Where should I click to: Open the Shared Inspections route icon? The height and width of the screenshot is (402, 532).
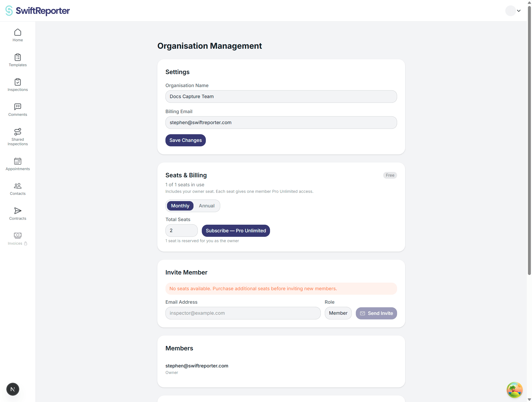click(18, 132)
